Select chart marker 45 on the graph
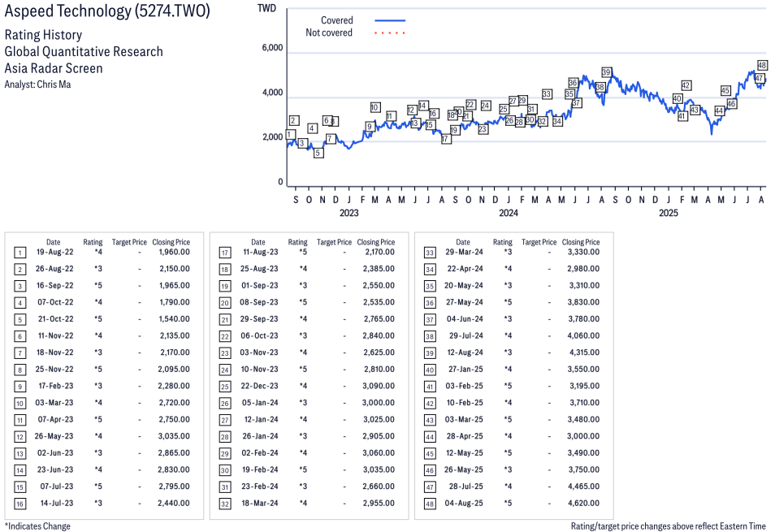 pyautogui.click(x=725, y=90)
